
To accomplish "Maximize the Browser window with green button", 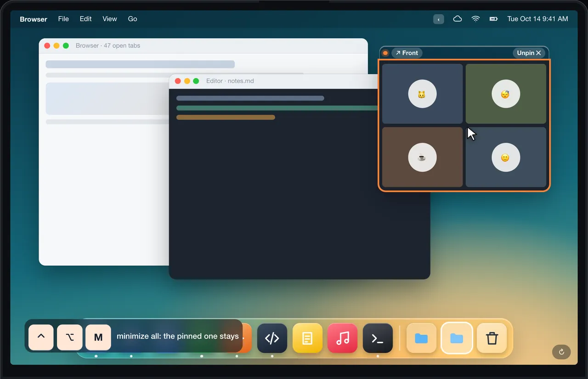I will [66, 45].
